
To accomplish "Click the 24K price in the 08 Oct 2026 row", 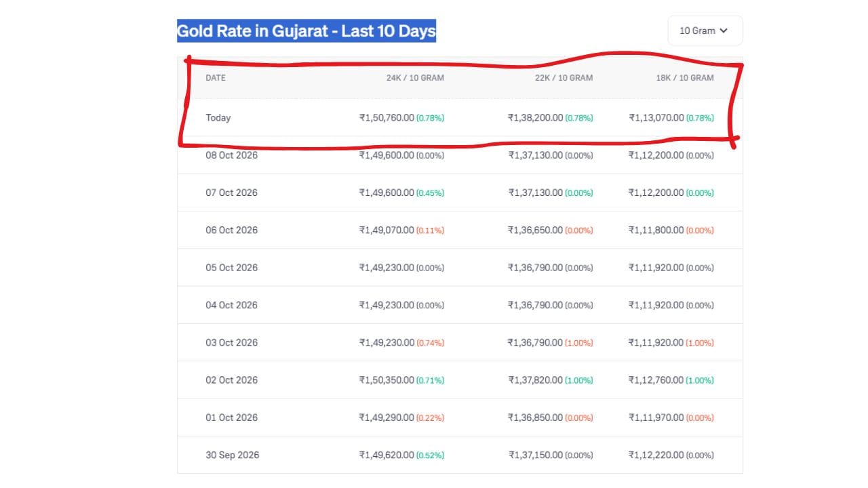I will pos(387,155).
